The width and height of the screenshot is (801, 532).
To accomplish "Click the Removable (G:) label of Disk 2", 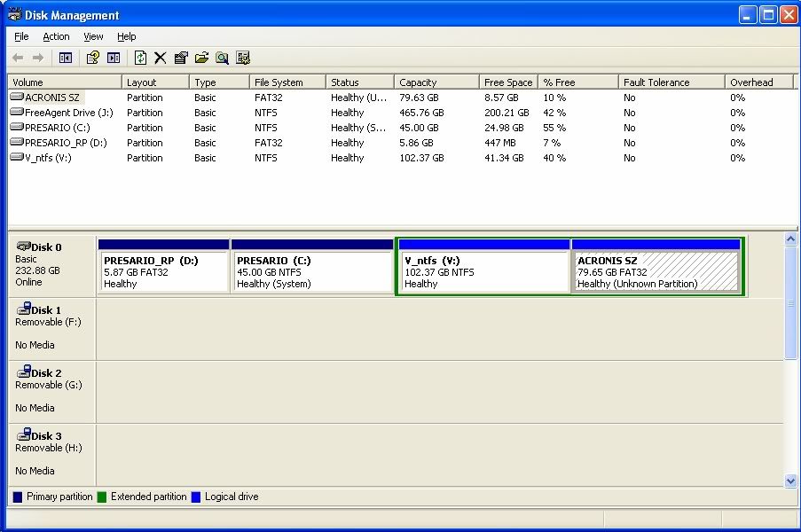I will (49, 385).
